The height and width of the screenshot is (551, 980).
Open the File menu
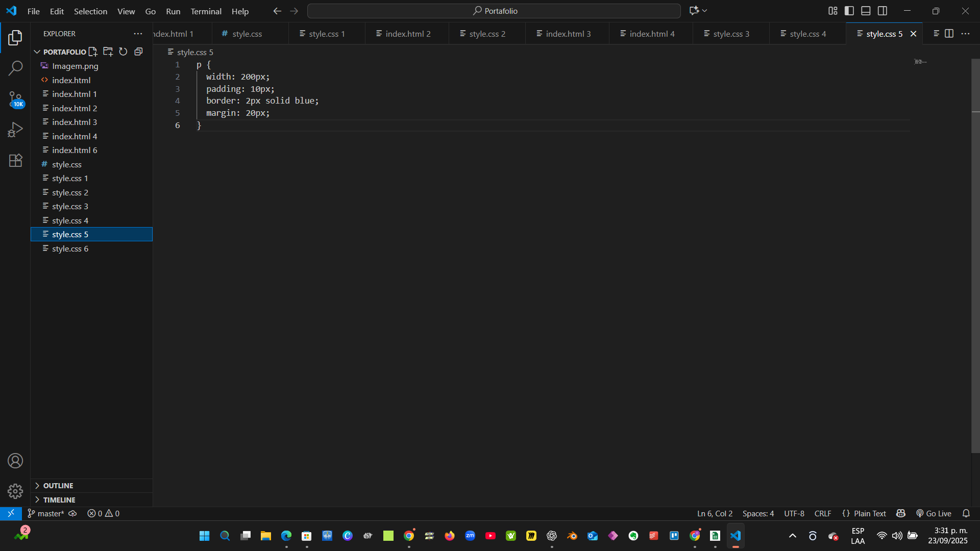click(x=33, y=11)
